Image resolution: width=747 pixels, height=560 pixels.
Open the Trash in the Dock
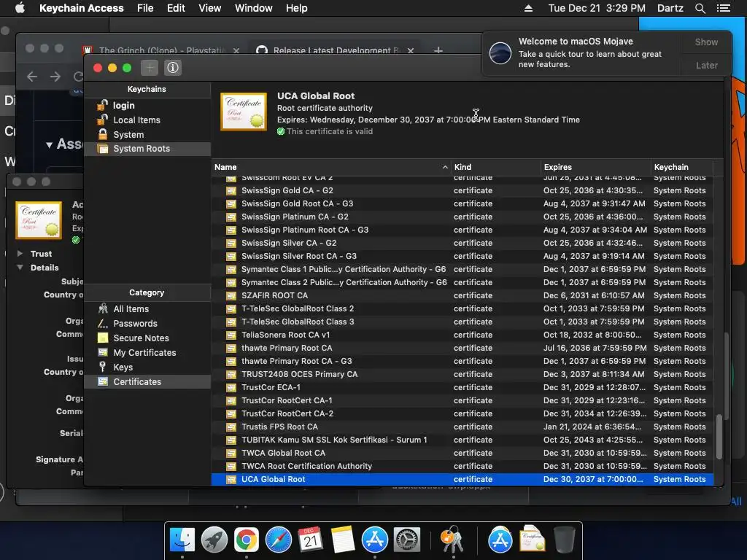(564, 540)
